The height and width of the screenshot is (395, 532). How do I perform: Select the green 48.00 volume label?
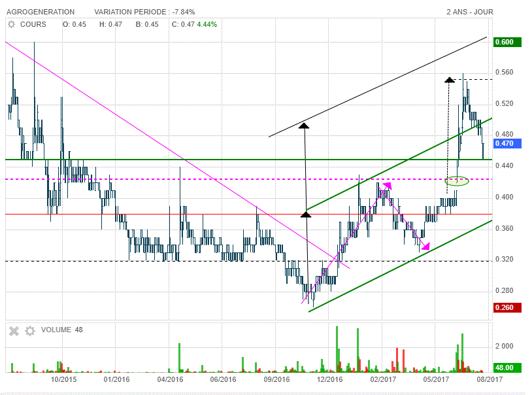[x=507, y=368]
